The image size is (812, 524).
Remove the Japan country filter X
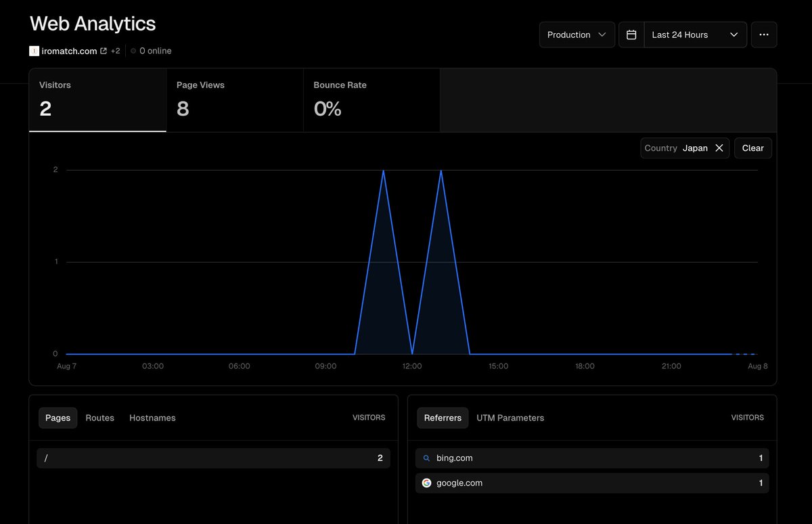[x=719, y=148]
